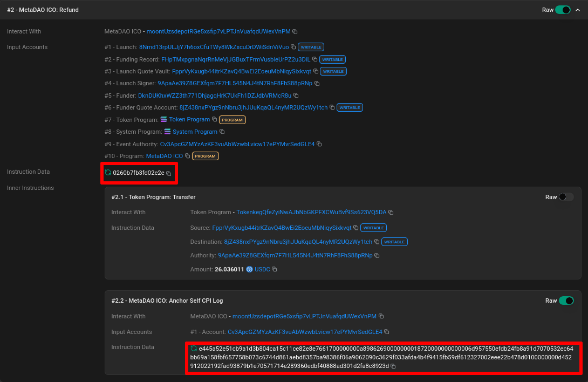
Task: Click the Solana icon next to System Program
Action: click(168, 131)
